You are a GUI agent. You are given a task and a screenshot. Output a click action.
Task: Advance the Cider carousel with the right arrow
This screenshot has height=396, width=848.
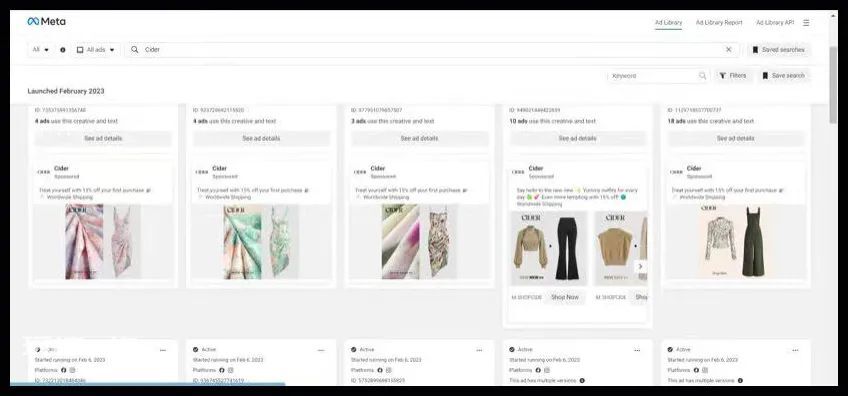pos(640,266)
